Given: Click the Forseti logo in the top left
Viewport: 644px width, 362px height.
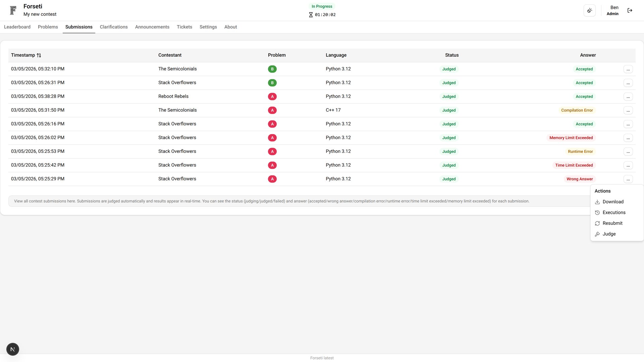Looking at the screenshot, I should pyautogui.click(x=13, y=10).
